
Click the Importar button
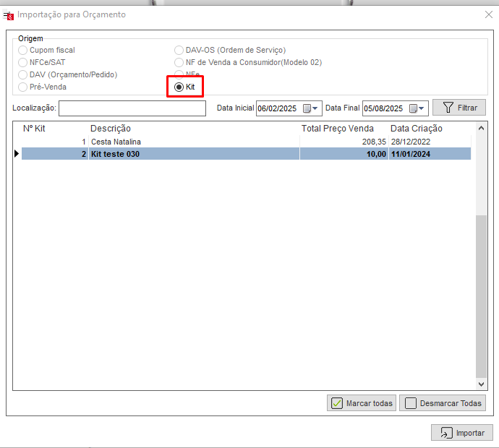pos(462,433)
